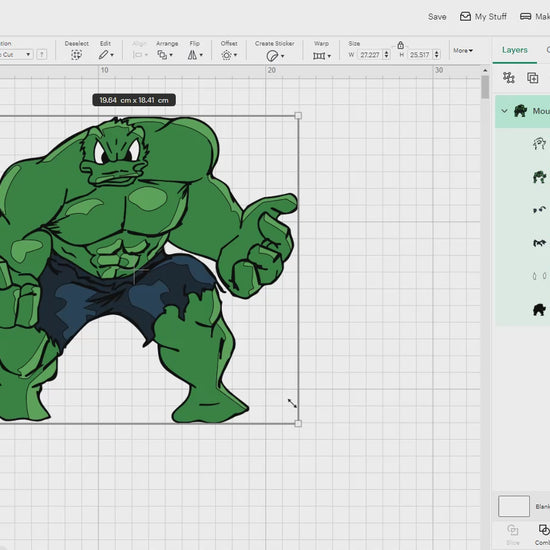Click the 'Size' label in toolbar

(354, 43)
